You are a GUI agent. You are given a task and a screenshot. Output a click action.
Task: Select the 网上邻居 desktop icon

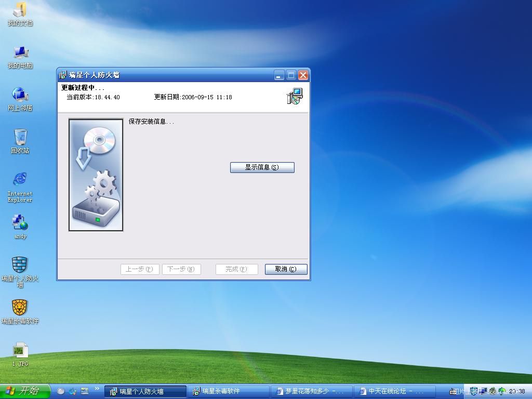pyautogui.click(x=20, y=99)
